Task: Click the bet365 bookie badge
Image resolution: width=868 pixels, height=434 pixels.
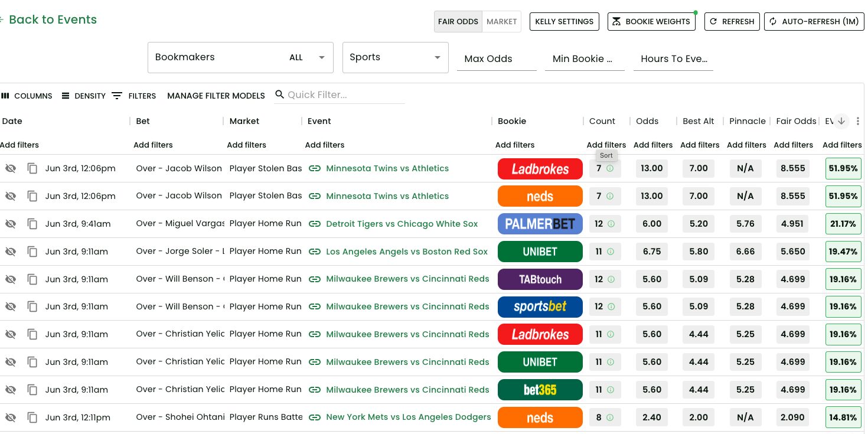Action: pyautogui.click(x=540, y=390)
